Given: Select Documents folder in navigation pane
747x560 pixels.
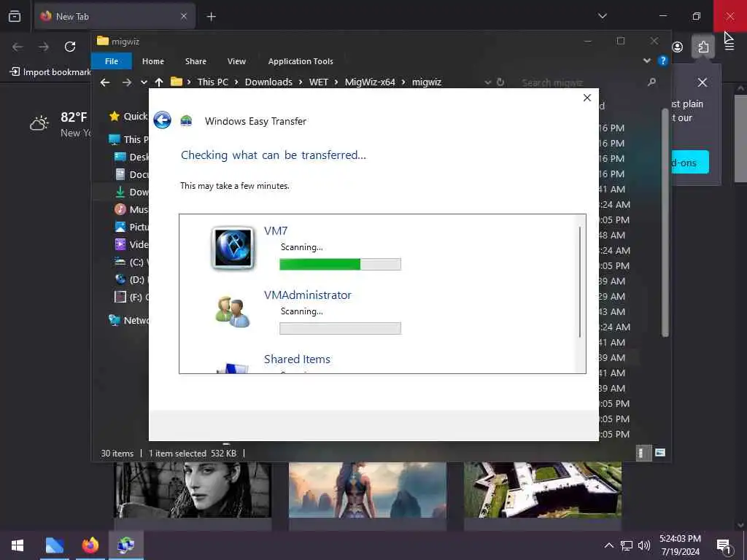Looking at the screenshot, I should [x=132, y=175].
